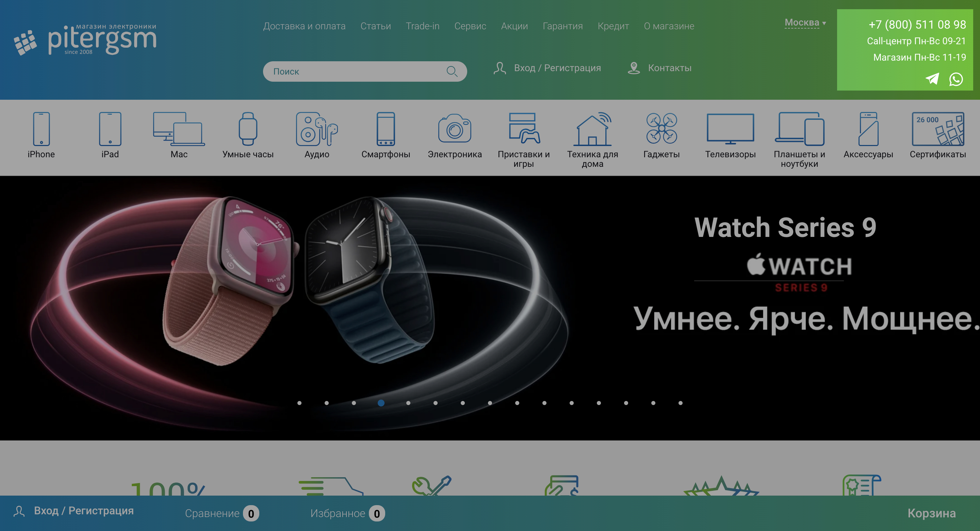
Task: Open the Телевизоры category icon
Action: tap(731, 129)
